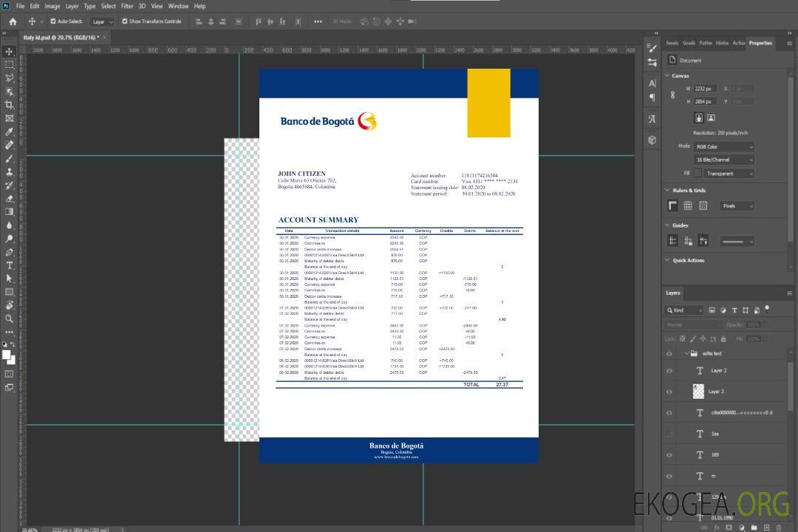798x532 pixels.
Task: Hide the 'elite text' group layer
Action: 669,354
